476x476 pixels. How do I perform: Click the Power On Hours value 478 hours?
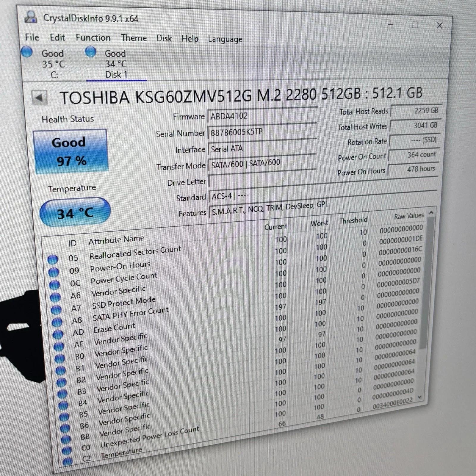coord(413,169)
